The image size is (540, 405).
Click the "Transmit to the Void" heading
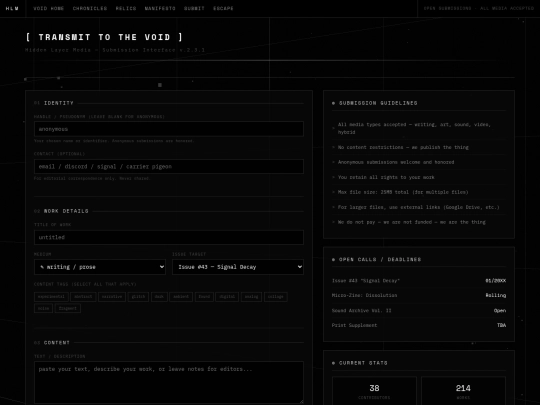point(104,37)
